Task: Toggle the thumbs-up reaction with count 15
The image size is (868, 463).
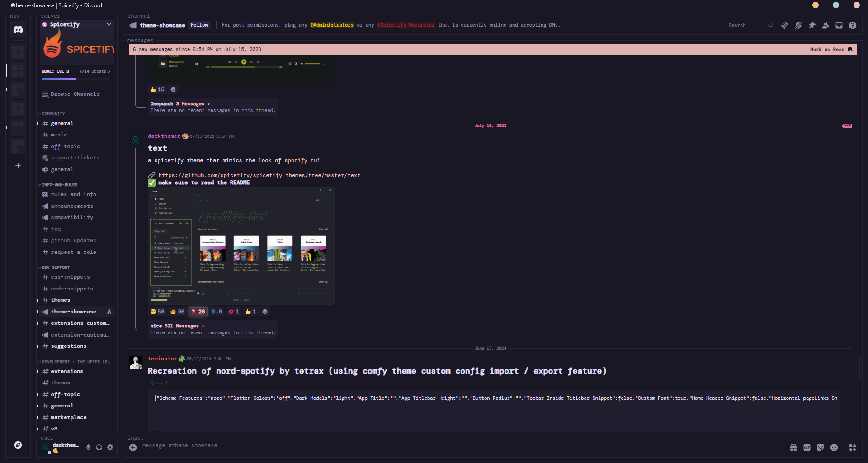Action: pos(157,89)
